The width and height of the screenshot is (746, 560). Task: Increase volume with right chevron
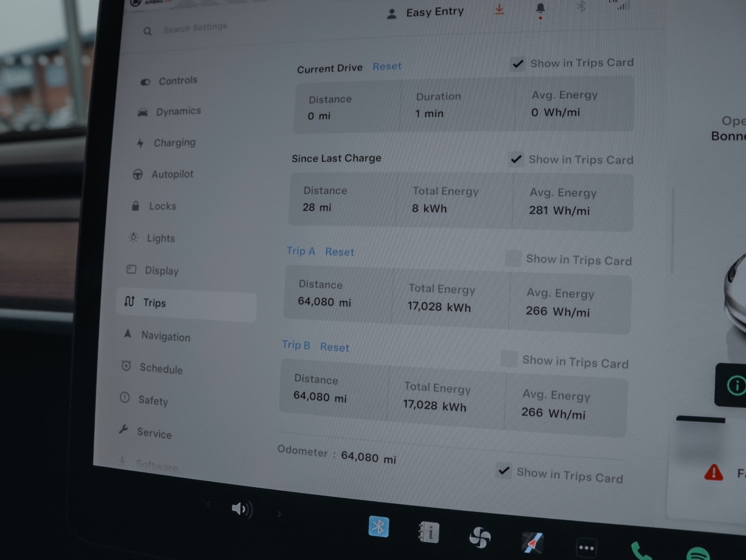[279, 514]
